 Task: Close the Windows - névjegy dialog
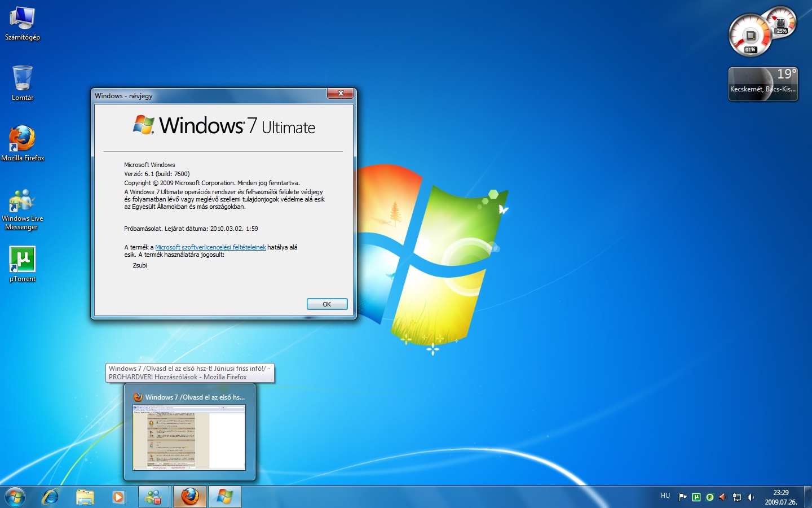[341, 94]
